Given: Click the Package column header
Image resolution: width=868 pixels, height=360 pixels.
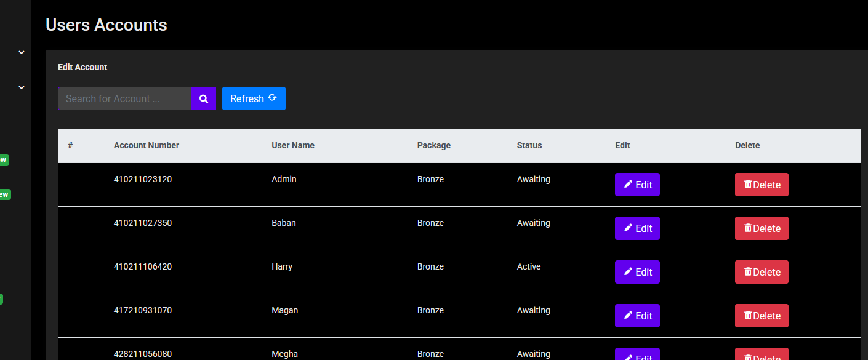Looking at the screenshot, I should 434,145.
